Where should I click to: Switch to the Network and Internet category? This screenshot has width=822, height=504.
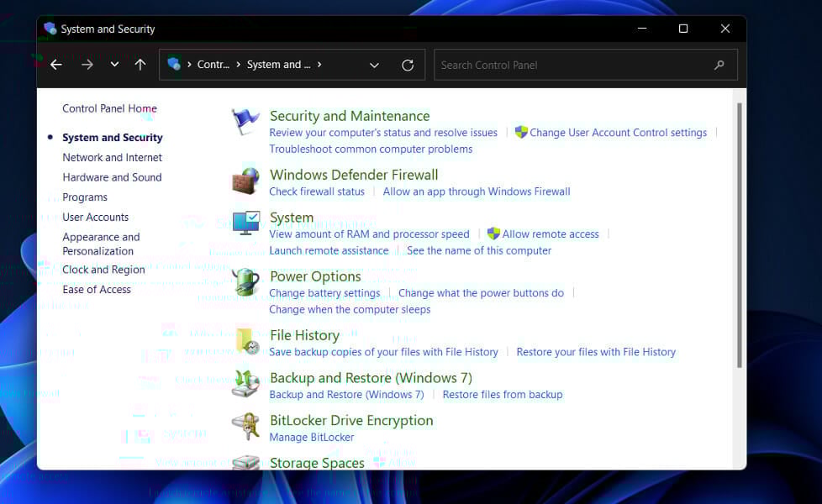(112, 157)
